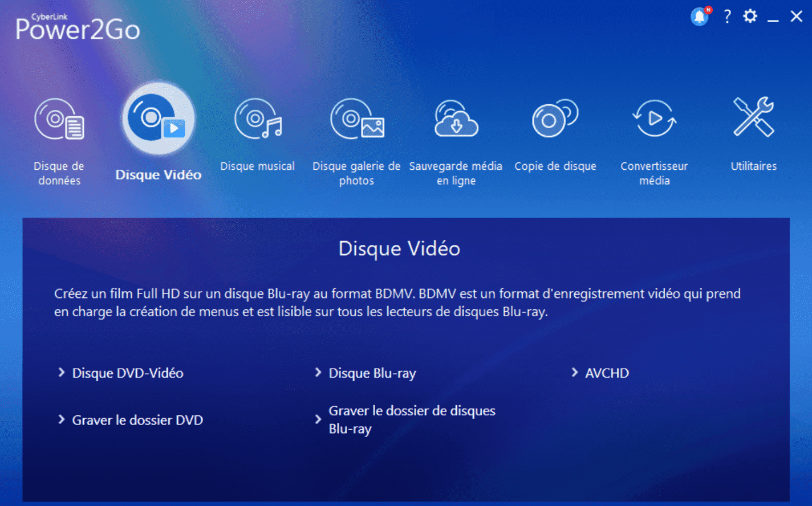
Task: Click the chevron beside Graver le dossier DVD
Action: 61,420
